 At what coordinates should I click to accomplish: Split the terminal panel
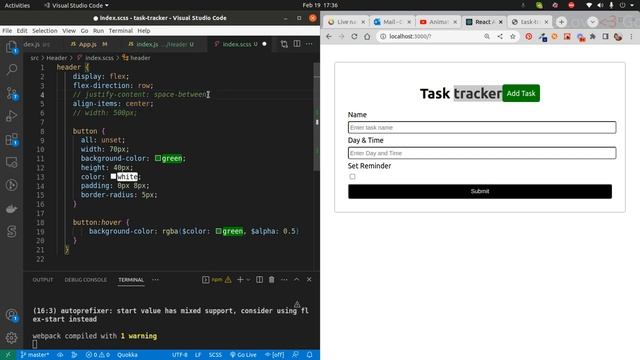click(259, 280)
